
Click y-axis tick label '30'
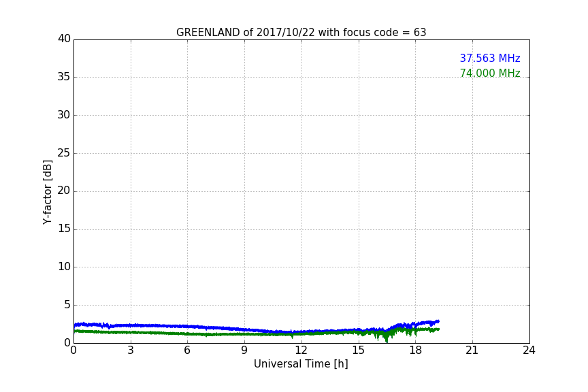click(x=64, y=115)
